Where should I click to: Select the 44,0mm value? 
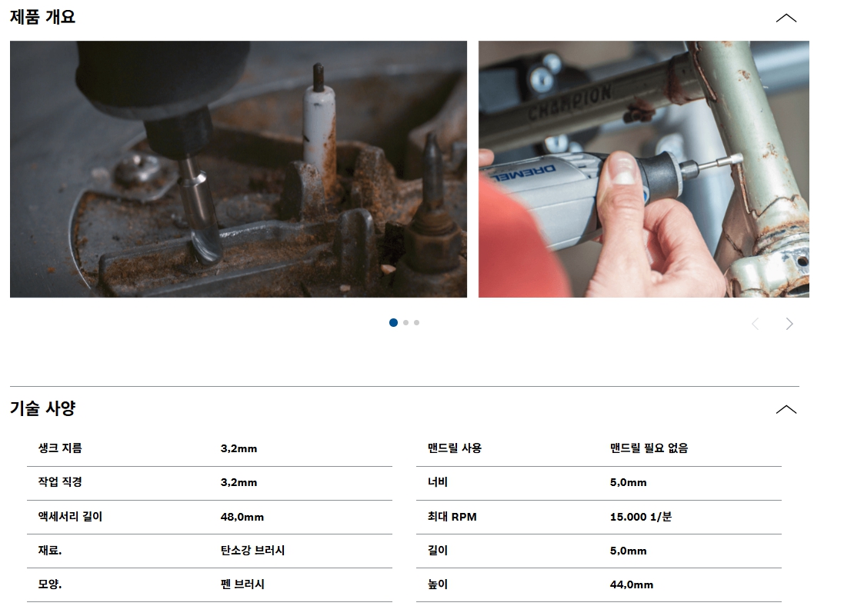[x=632, y=584]
